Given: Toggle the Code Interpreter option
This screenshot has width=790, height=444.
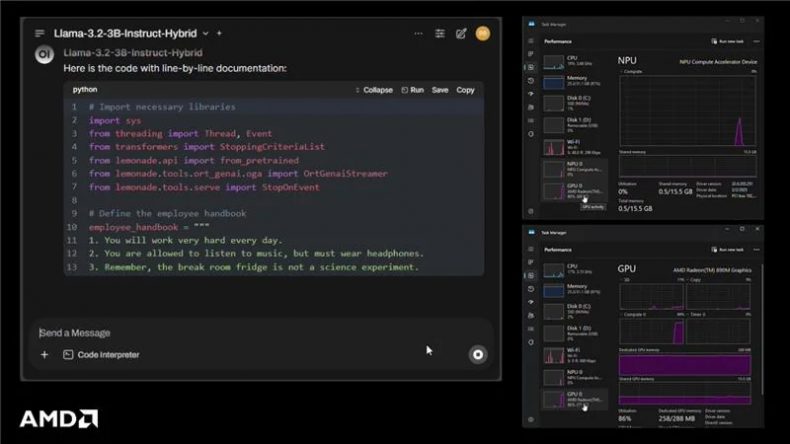Looking at the screenshot, I should click(x=101, y=355).
